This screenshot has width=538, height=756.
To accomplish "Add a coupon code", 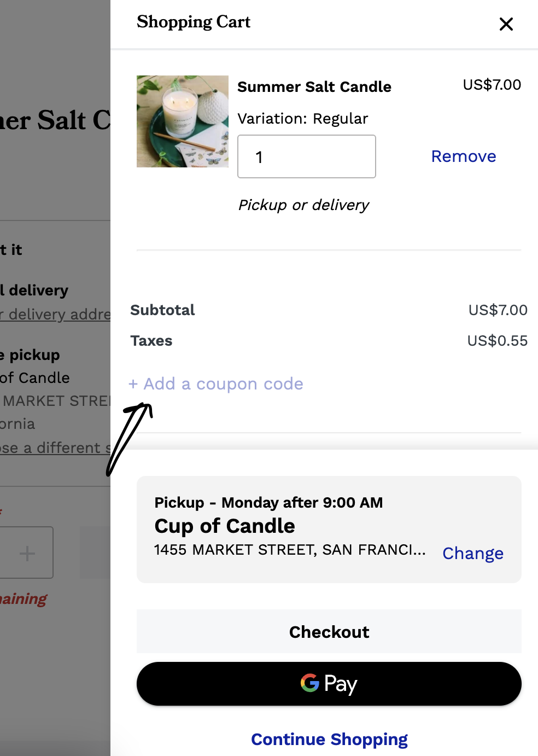I will pyautogui.click(x=216, y=384).
